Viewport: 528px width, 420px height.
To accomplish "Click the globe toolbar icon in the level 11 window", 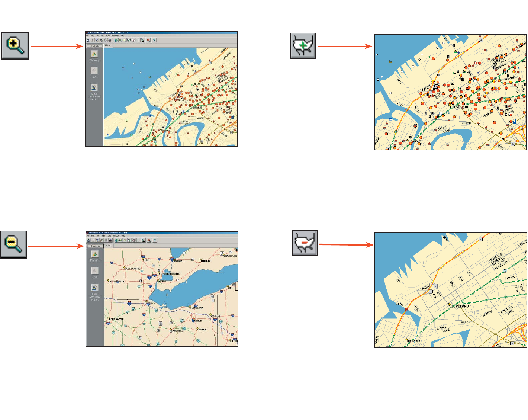I will point(116,40).
